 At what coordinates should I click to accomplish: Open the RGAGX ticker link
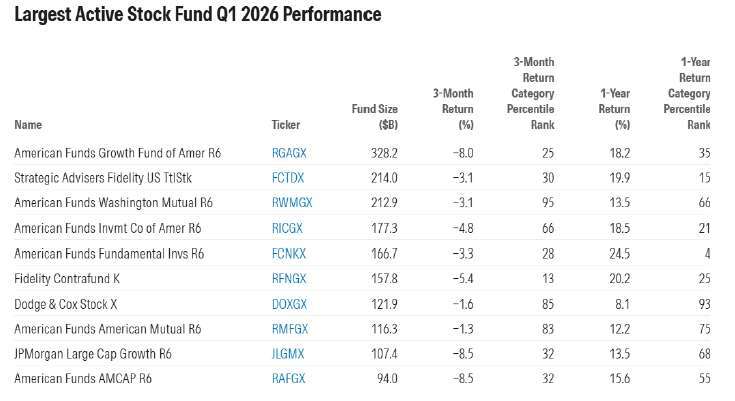(x=288, y=153)
